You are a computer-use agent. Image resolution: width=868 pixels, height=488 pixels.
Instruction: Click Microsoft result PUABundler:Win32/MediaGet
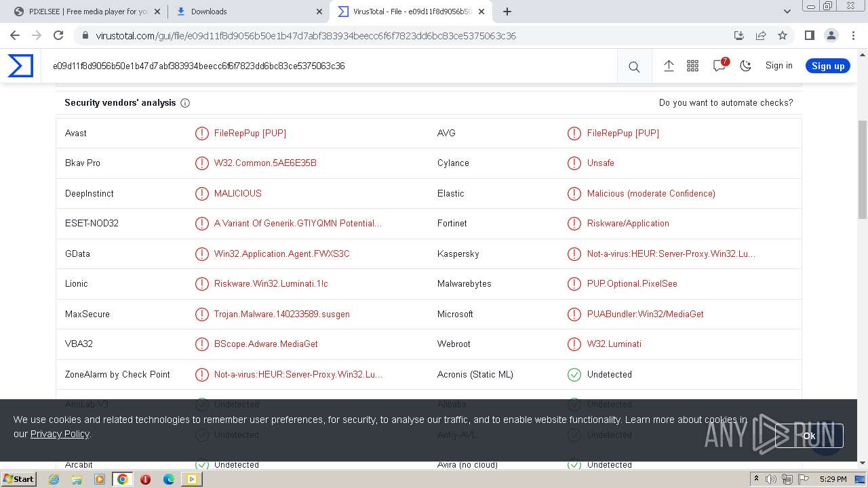[646, 314]
